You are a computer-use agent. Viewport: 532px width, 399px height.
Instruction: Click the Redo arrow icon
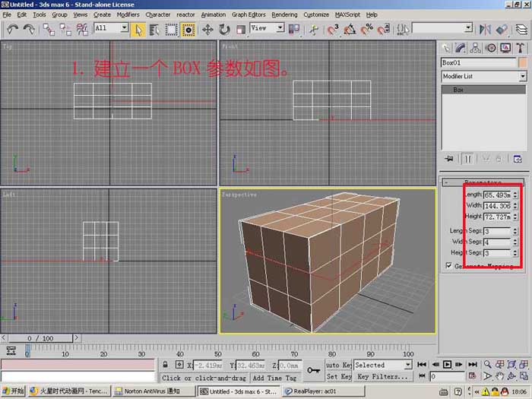click(29, 29)
